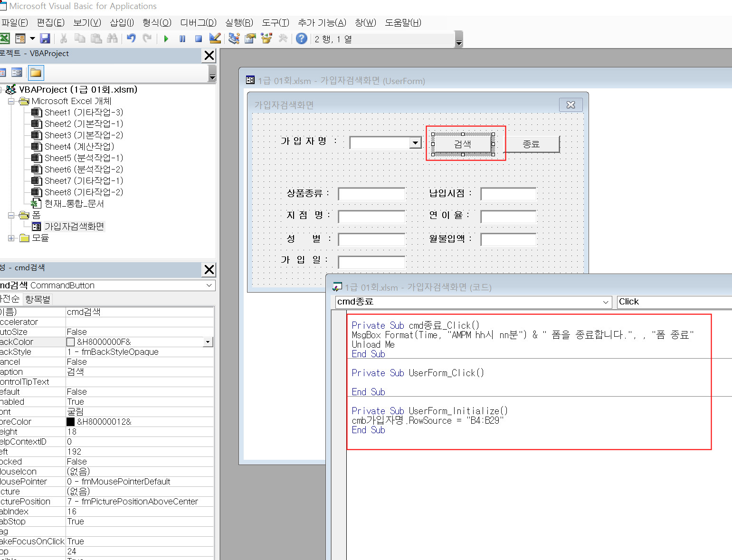
Task: Click the blue Help question mark icon
Action: coord(301,38)
